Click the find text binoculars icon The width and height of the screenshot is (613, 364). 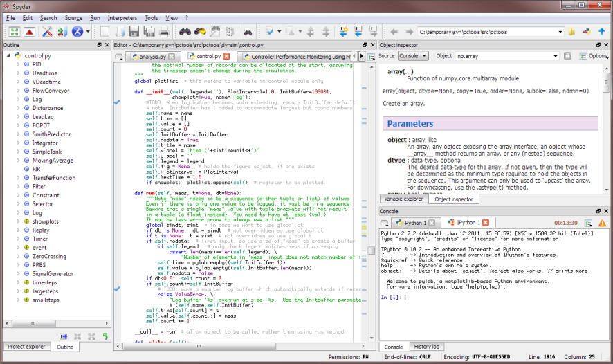tap(185, 32)
